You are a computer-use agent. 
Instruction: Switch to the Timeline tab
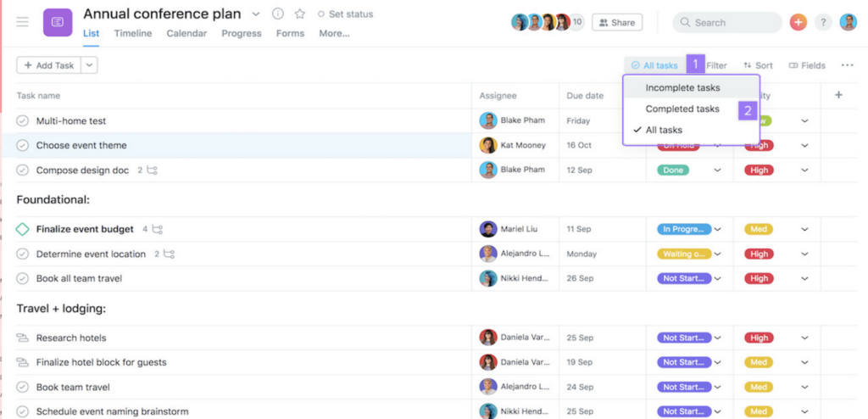[132, 33]
